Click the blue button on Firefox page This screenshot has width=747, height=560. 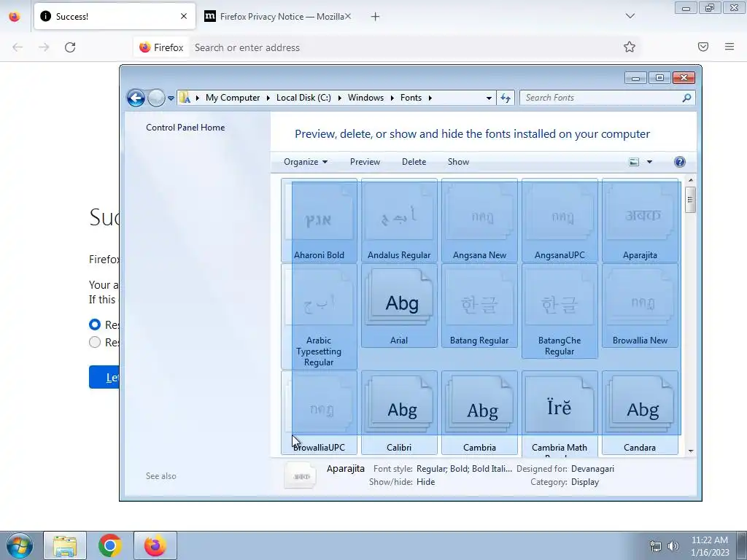[104, 378]
